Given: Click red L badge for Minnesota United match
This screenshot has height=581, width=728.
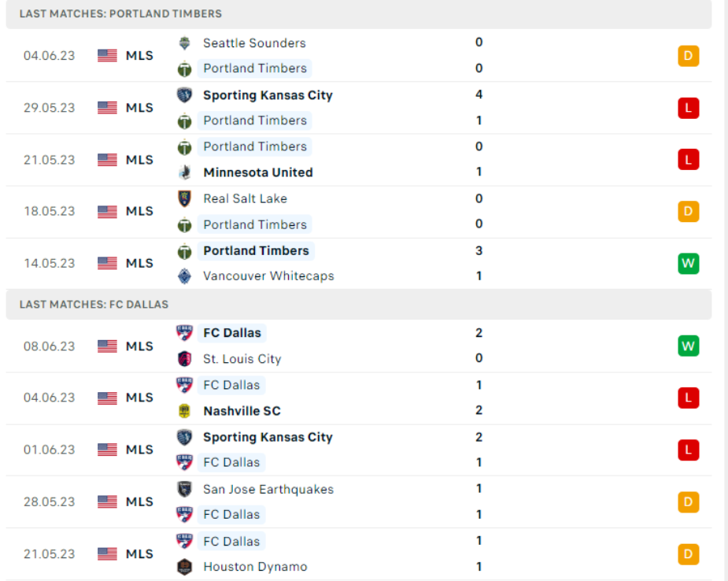Looking at the screenshot, I should pos(688,160).
